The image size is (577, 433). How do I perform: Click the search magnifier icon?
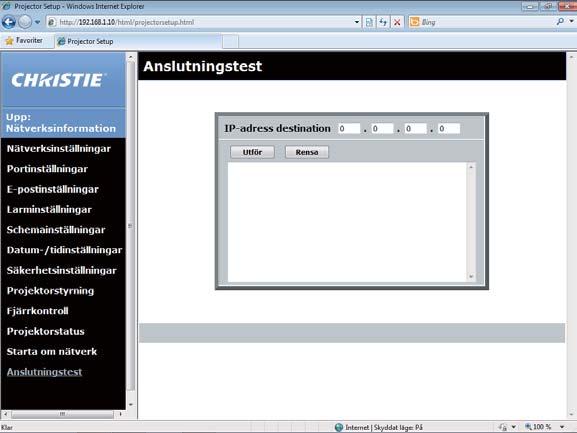pyautogui.click(x=560, y=22)
